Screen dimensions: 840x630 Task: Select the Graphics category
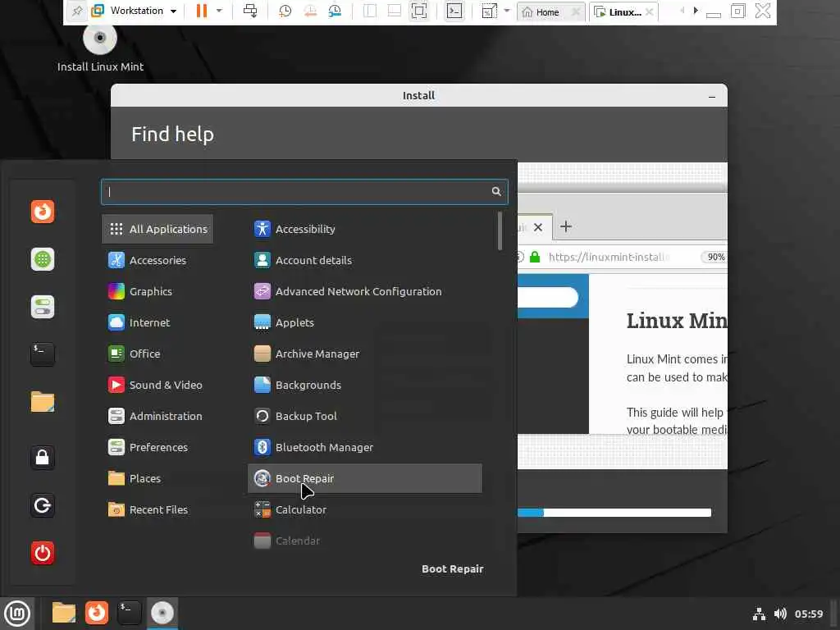157,291
